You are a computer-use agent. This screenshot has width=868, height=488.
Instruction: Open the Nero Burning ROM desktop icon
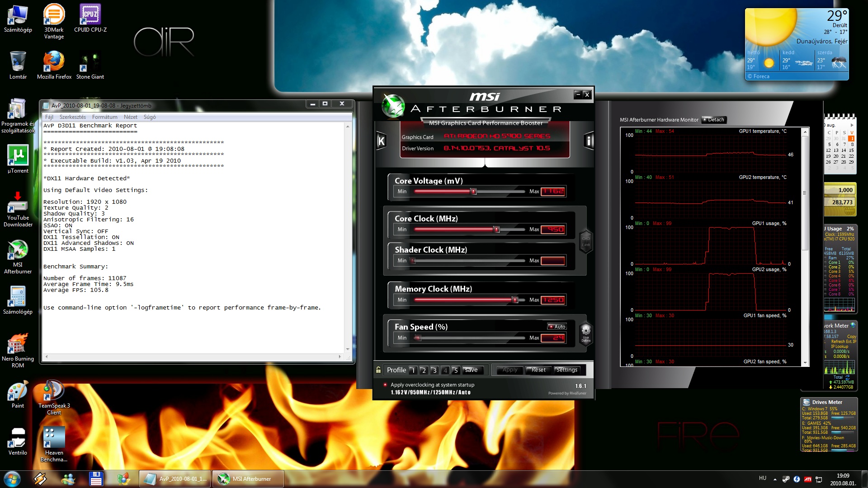pos(18,351)
